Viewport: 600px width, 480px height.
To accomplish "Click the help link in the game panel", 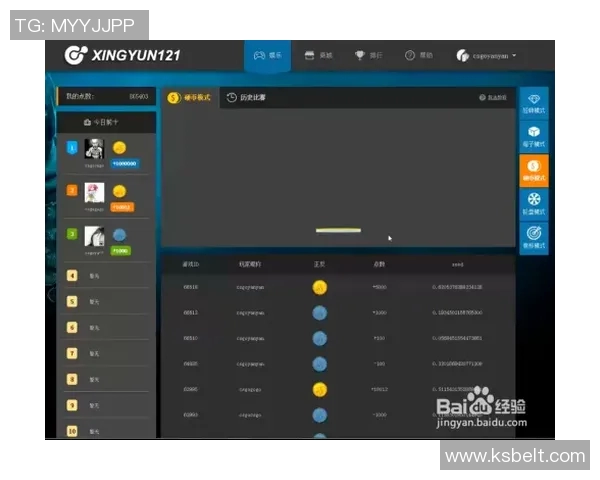I will click(x=492, y=98).
